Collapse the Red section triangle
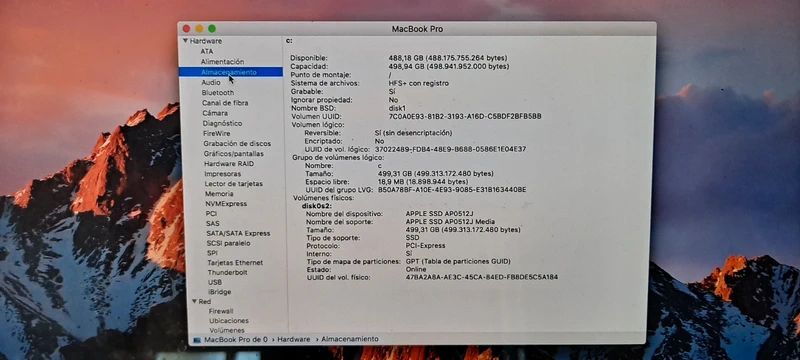800x360 pixels. (x=194, y=301)
